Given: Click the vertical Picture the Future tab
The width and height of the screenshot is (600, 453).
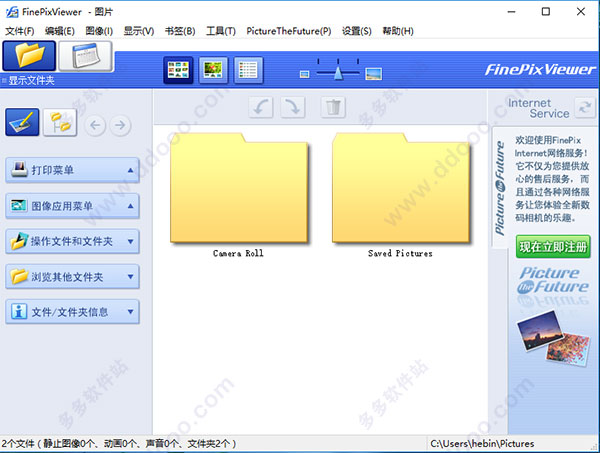Looking at the screenshot, I should (500, 187).
